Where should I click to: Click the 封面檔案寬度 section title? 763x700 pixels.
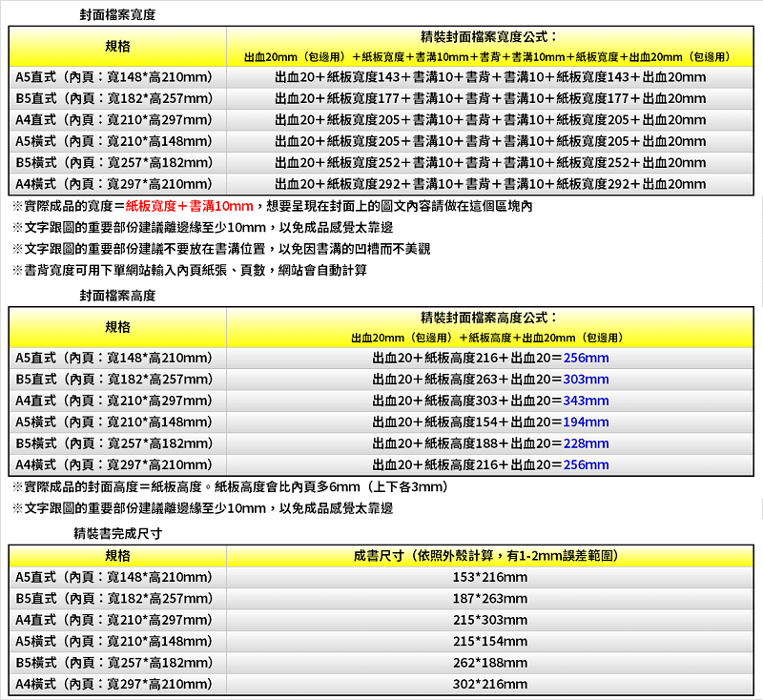pyautogui.click(x=117, y=16)
